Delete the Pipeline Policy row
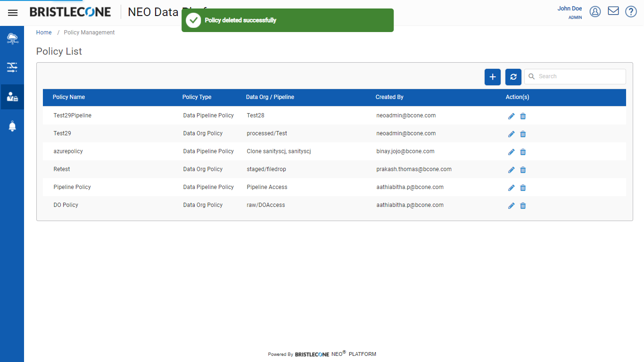 point(523,188)
